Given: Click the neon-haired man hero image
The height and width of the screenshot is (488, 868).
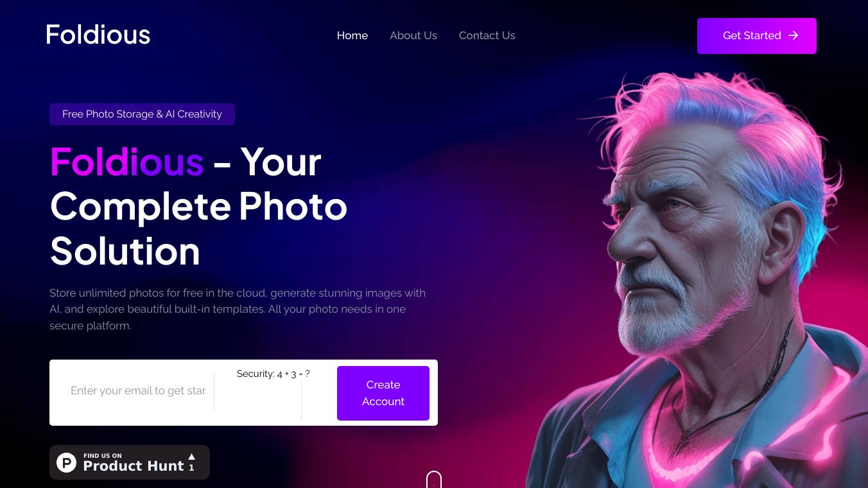Looking at the screenshot, I should pyautogui.click(x=697, y=279).
